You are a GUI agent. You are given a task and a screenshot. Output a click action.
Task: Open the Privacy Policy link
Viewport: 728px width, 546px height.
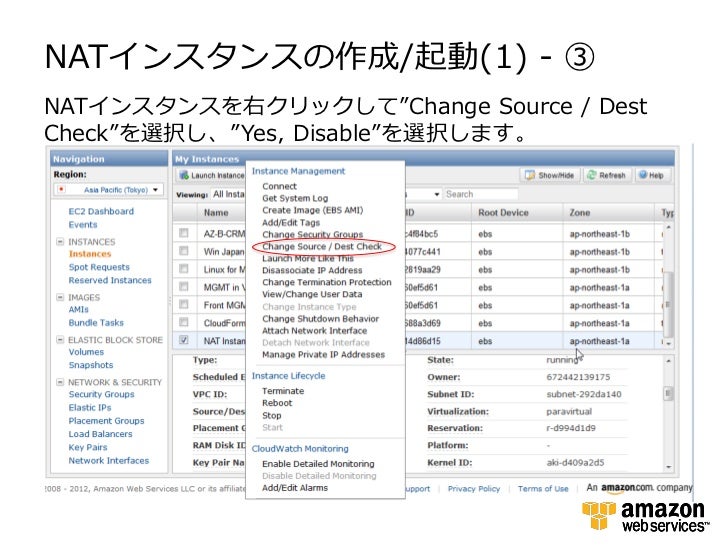pyautogui.click(x=474, y=489)
